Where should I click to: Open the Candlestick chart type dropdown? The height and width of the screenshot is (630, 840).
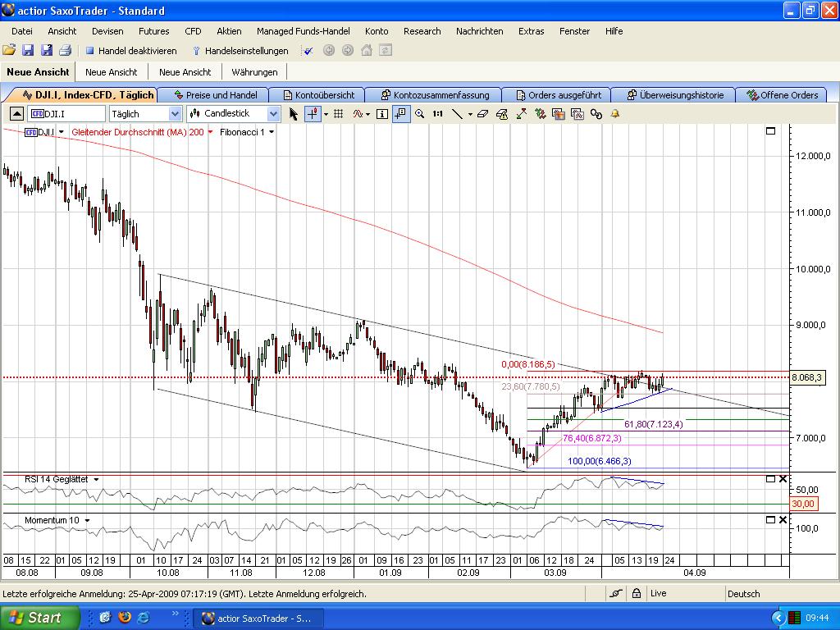tap(273, 114)
